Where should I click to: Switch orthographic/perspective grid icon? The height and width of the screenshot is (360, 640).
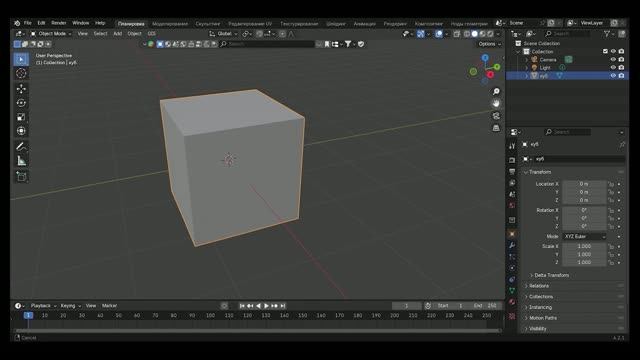point(496,128)
